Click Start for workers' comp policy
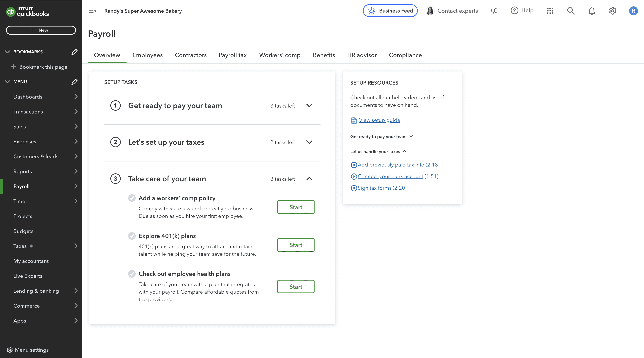This screenshot has height=358, width=644. click(x=296, y=207)
